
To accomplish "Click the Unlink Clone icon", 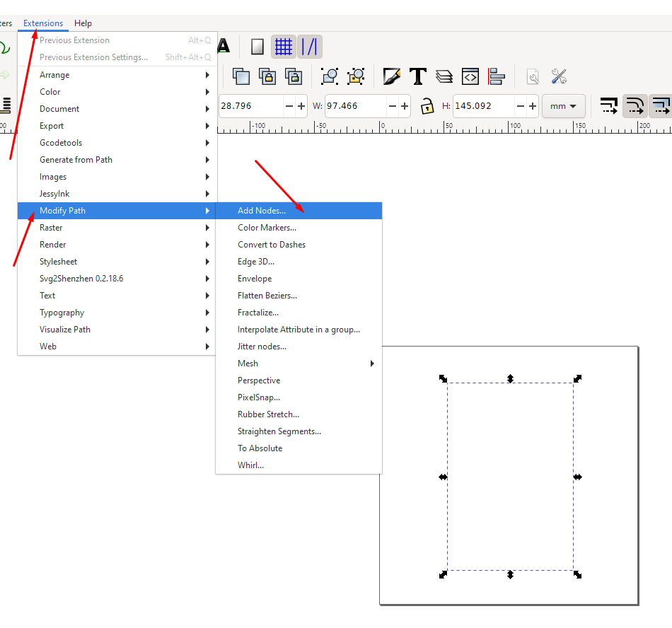I will (x=294, y=76).
